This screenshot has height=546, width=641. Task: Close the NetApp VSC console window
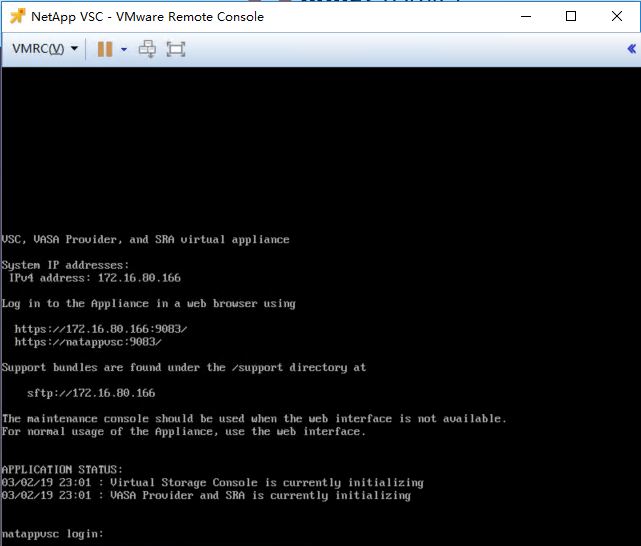point(617,16)
